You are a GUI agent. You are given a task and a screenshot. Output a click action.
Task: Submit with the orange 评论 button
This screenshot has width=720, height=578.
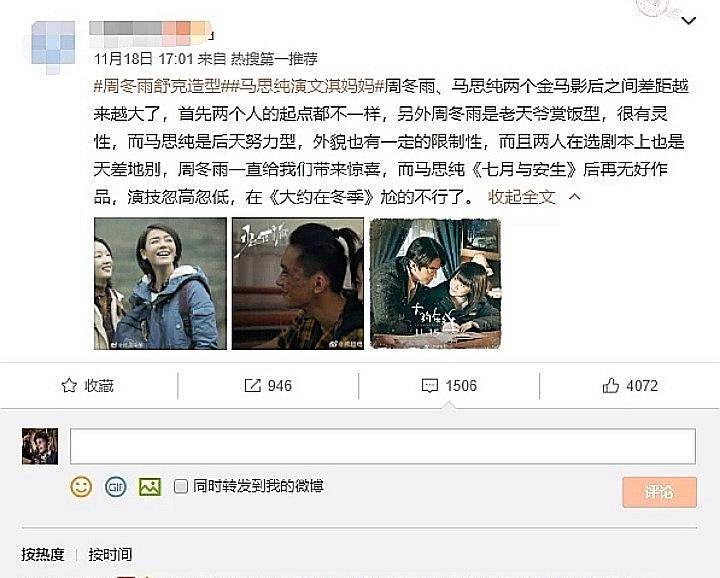659,492
